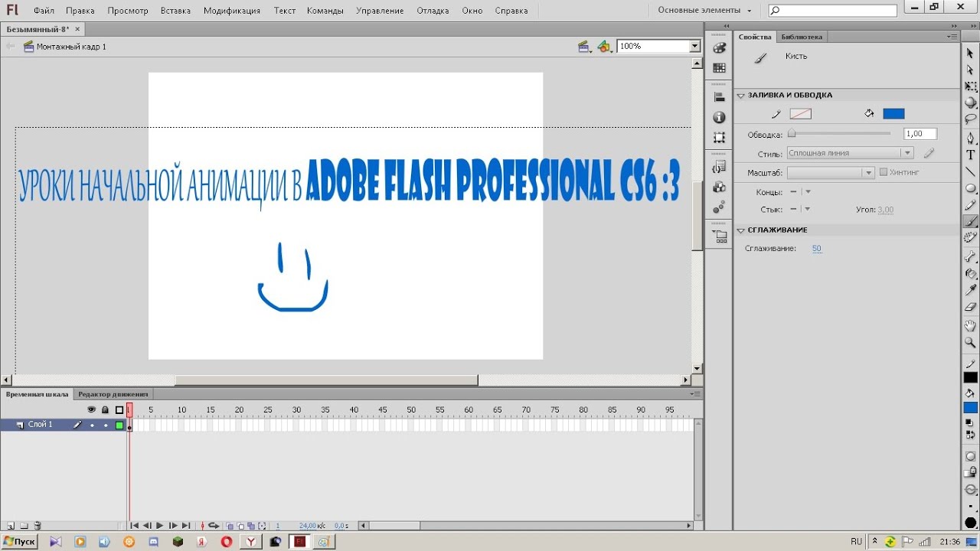
Task: Open the Info panel icon
Action: pyautogui.click(x=719, y=117)
